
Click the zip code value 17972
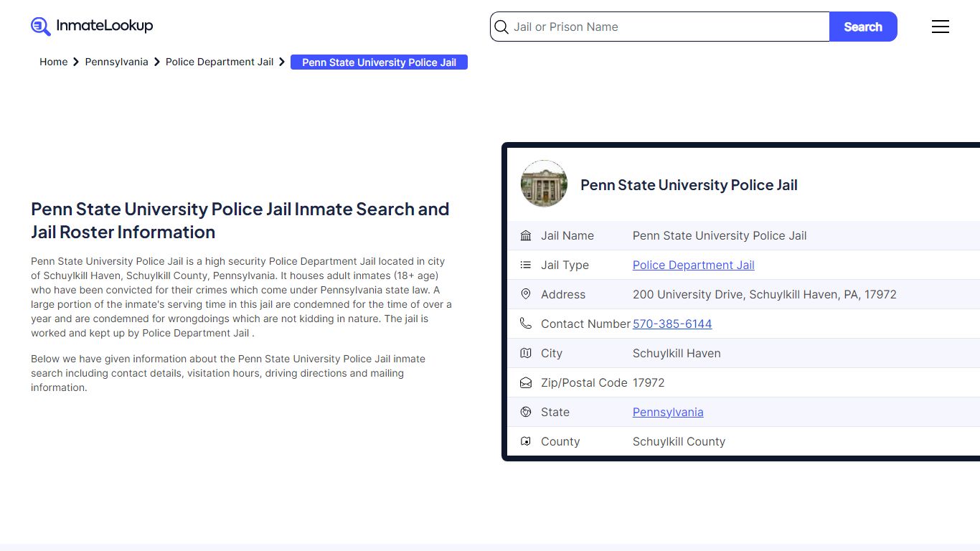(649, 382)
